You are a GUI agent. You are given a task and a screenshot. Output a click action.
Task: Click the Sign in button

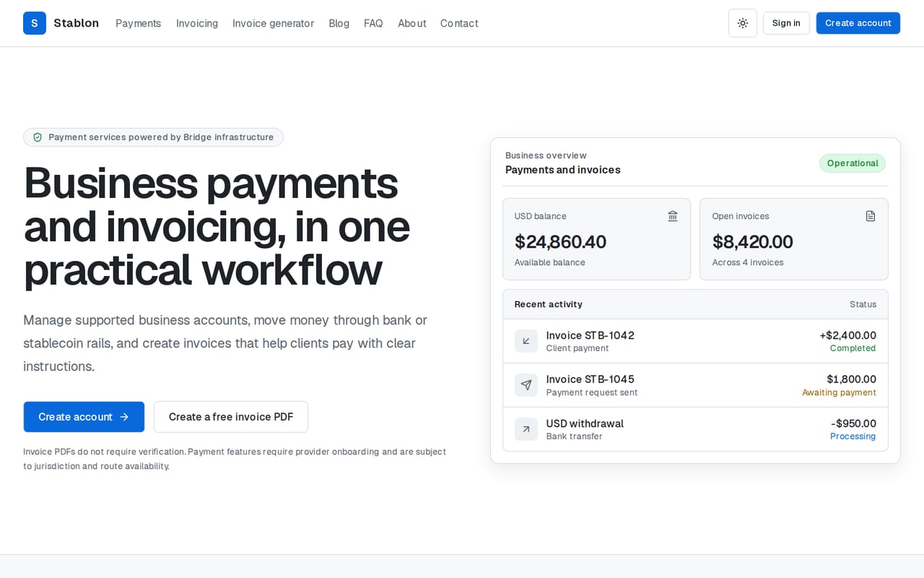786,23
